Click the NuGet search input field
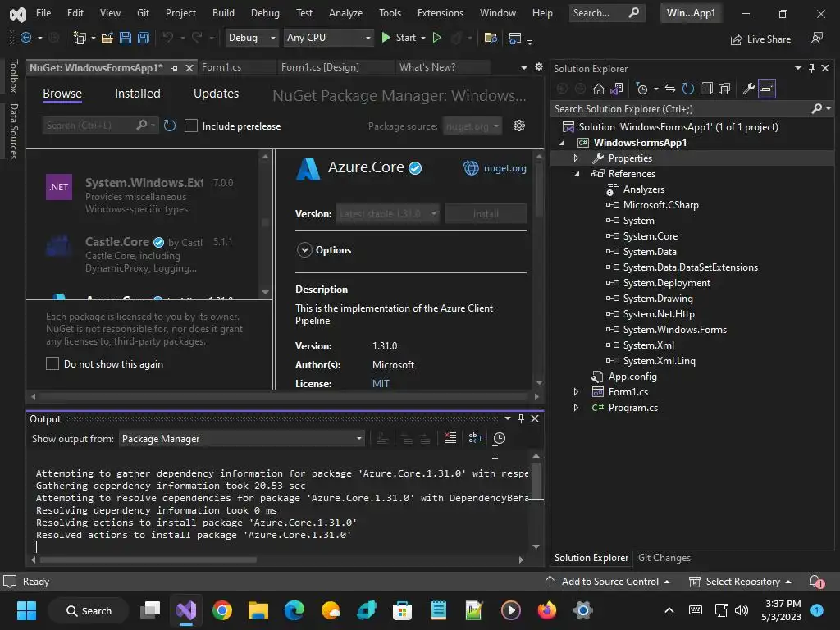Viewport: 840px width, 630px height. click(x=89, y=126)
